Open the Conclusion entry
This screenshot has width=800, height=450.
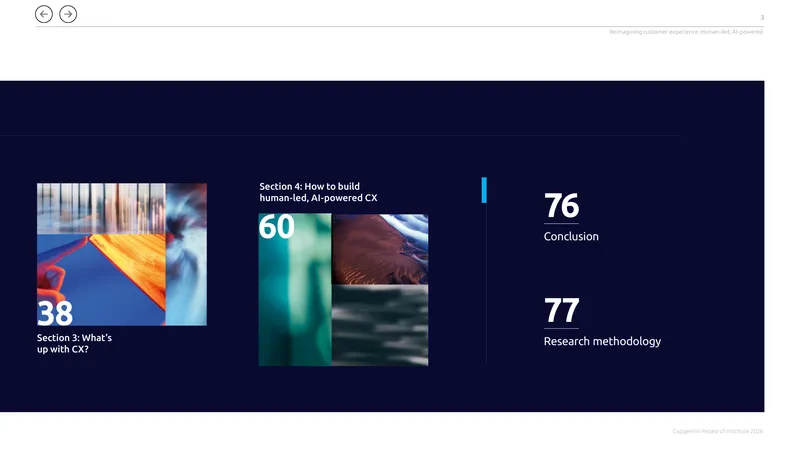coord(571,237)
